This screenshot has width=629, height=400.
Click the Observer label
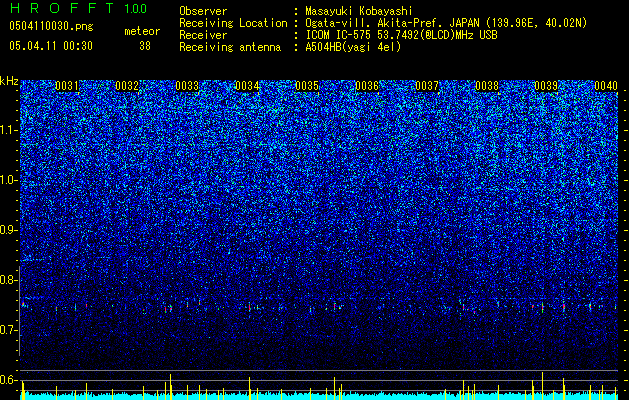pyautogui.click(x=203, y=11)
